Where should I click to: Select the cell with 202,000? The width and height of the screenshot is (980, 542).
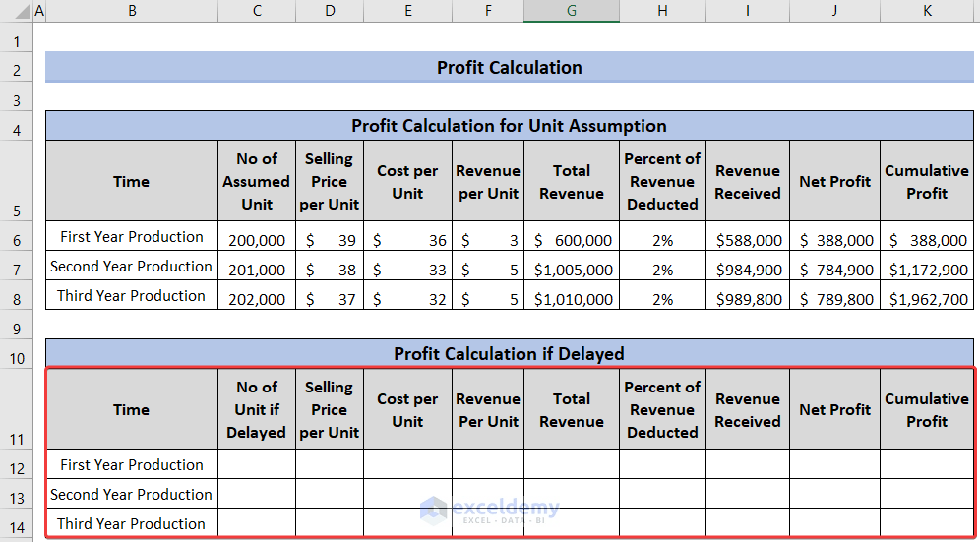pyautogui.click(x=257, y=295)
